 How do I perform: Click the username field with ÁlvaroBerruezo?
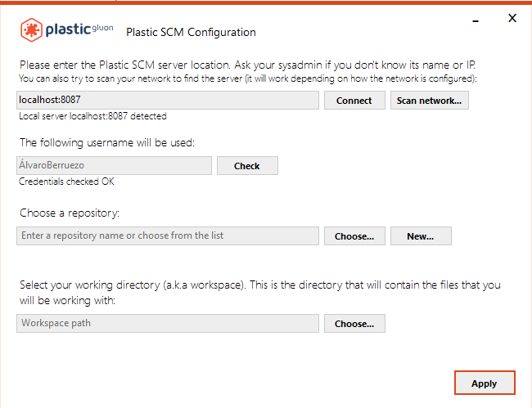tap(114, 165)
